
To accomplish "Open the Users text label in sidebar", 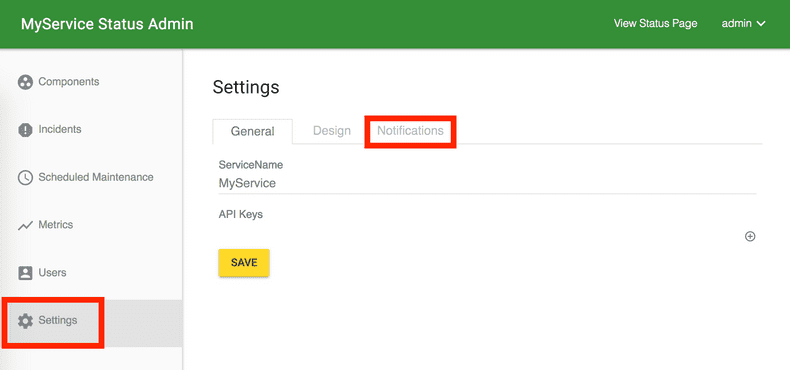I will click(52, 273).
